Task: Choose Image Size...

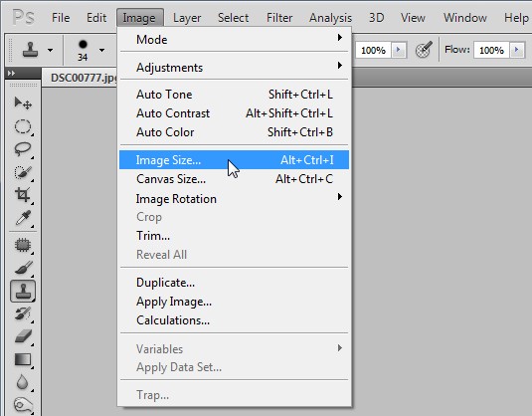Action: [234, 159]
